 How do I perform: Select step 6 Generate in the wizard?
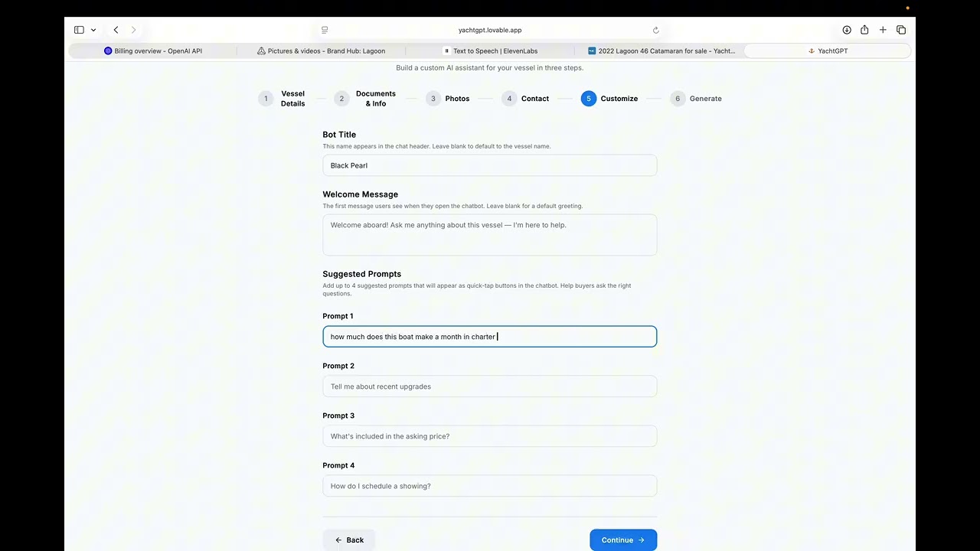point(696,99)
